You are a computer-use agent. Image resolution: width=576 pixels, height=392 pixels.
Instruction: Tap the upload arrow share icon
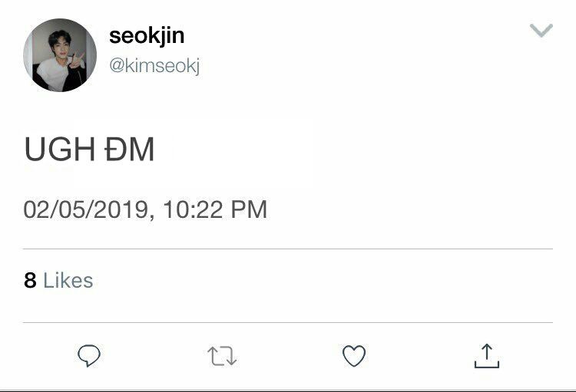pyautogui.click(x=486, y=355)
